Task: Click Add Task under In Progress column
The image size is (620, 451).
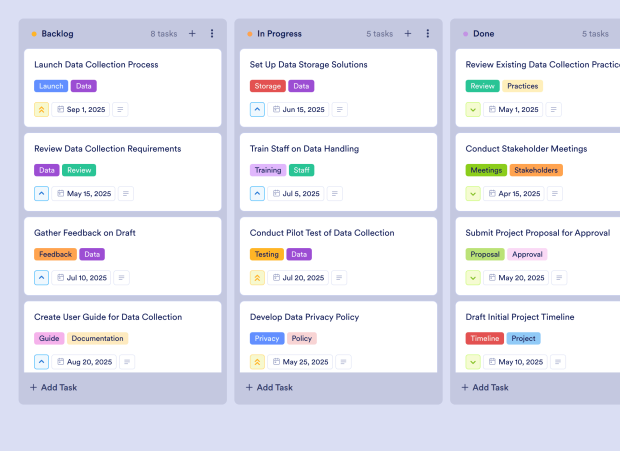Action: point(269,387)
